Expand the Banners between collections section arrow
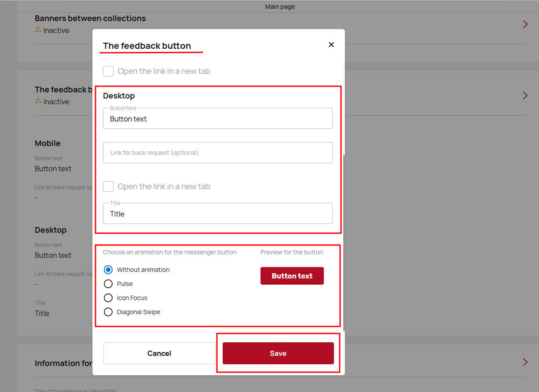Image resolution: width=539 pixels, height=392 pixels. (x=525, y=24)
